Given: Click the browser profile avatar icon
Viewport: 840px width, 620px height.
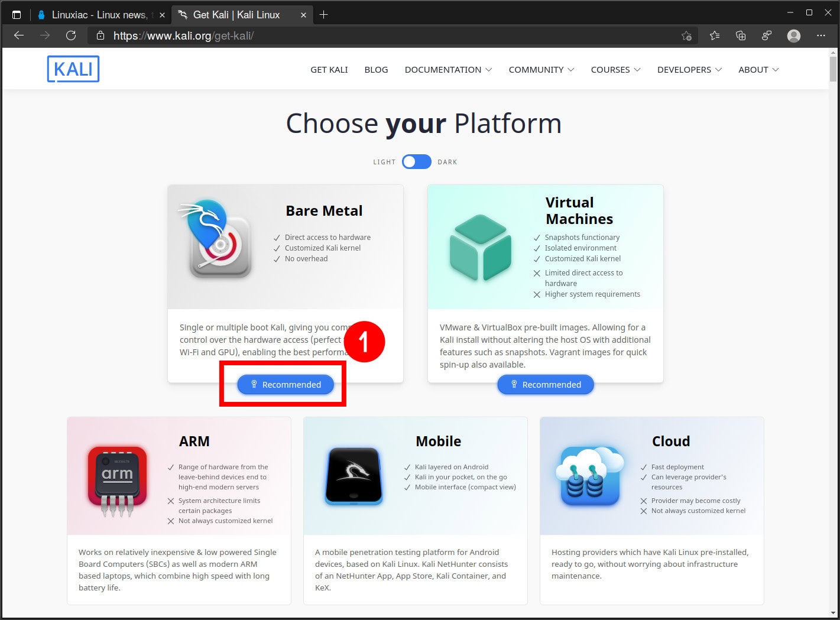Looking at the screenshot, I should [793, 35].
